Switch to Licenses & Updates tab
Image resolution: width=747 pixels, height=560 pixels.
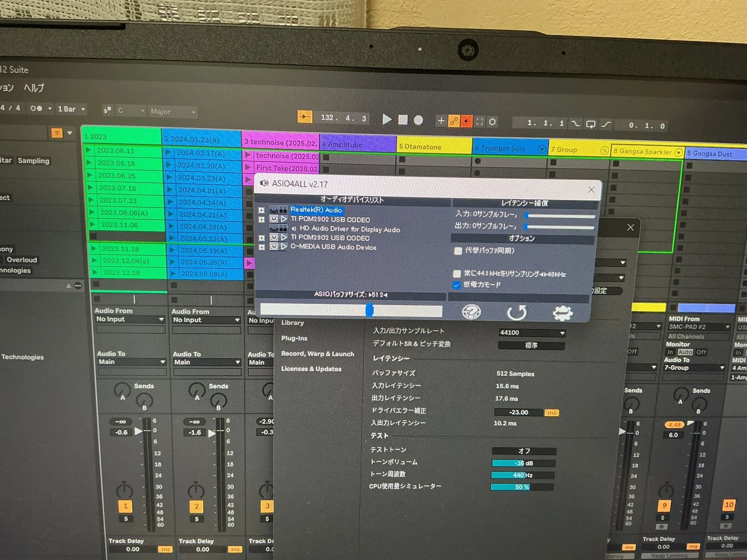tap(311, 369)
